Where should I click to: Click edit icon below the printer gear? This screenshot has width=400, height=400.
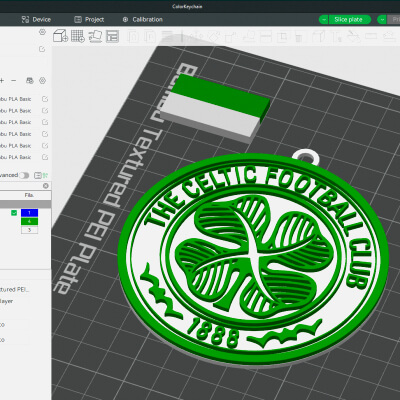[42, 49]
